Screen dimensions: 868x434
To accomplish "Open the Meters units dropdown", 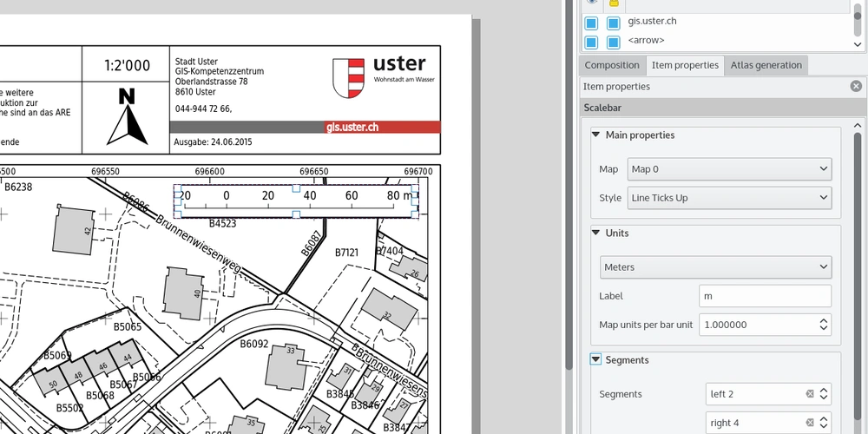I will point(715,267).
